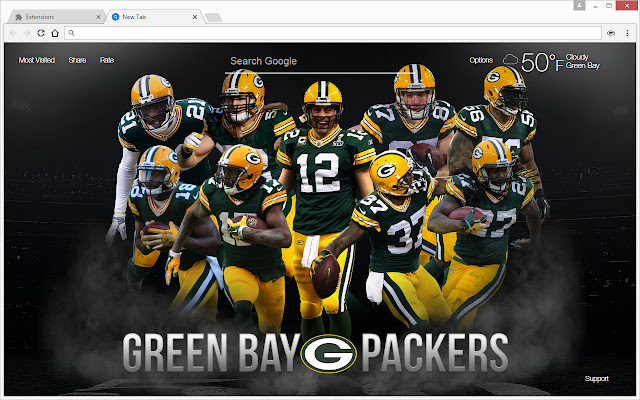Open the Support link
Image resolution: width=640 pixels, height=400 pixels.
[596, 379]
